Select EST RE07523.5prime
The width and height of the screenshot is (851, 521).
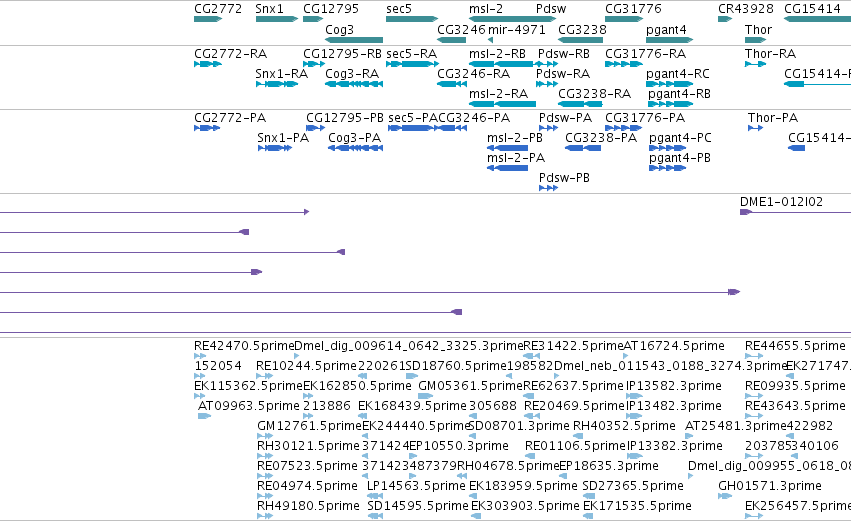point(307,466)
